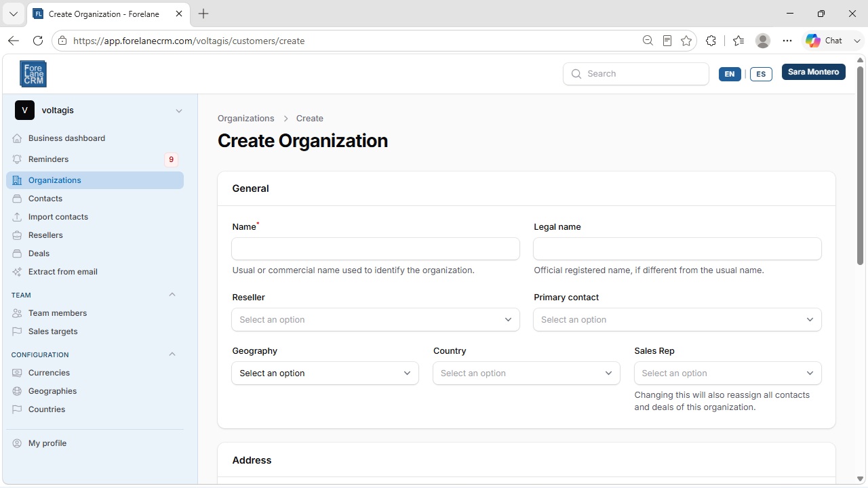Switch language to ES

point(761,74)
